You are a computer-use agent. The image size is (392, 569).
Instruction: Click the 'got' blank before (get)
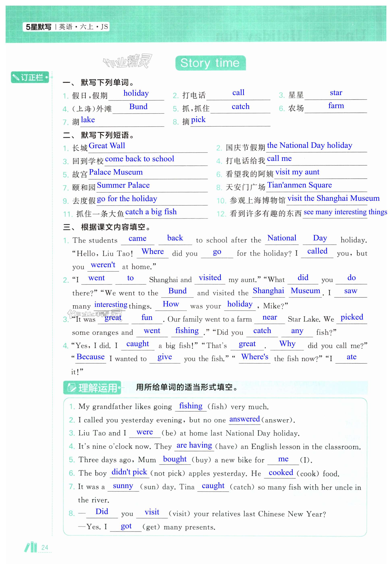(x=126, y=526)
